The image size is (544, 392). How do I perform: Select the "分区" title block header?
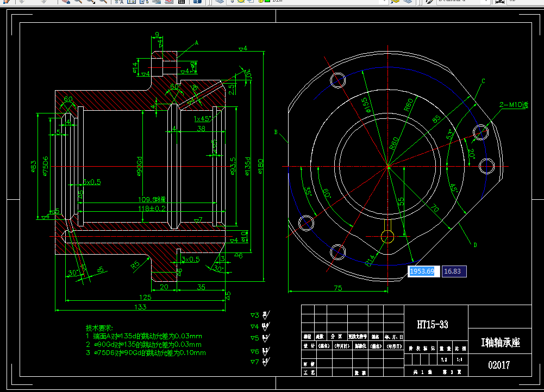336,337
